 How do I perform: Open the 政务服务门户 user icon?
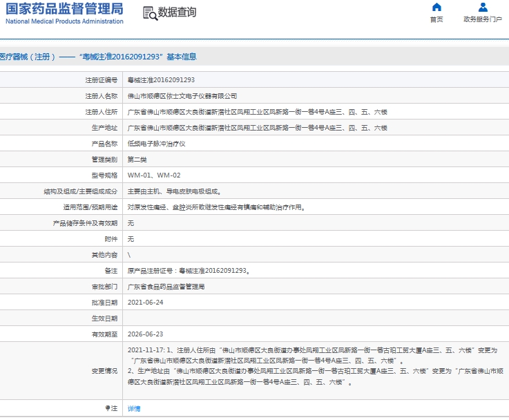[x=483, y=7]
